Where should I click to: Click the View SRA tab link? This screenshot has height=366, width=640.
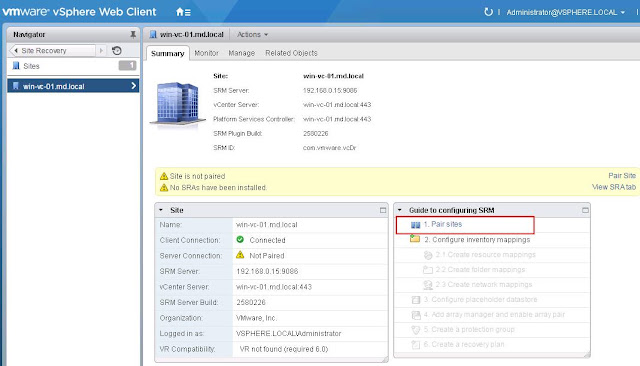coord(613,187)
